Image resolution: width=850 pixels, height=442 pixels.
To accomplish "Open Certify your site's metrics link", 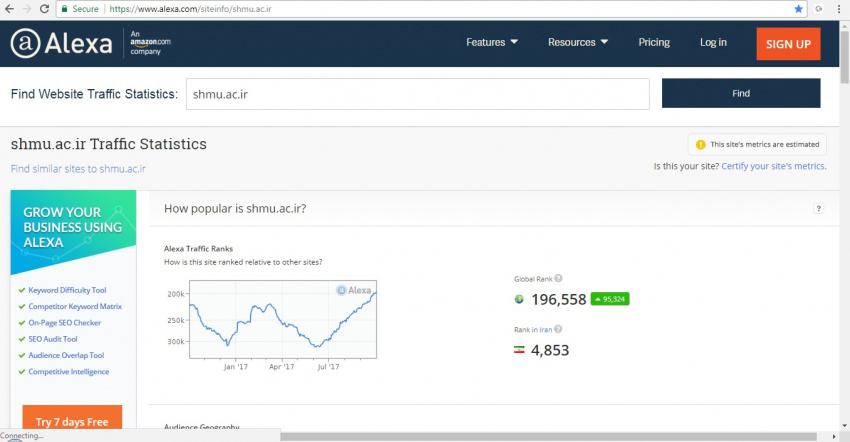I will pos(774,166).
